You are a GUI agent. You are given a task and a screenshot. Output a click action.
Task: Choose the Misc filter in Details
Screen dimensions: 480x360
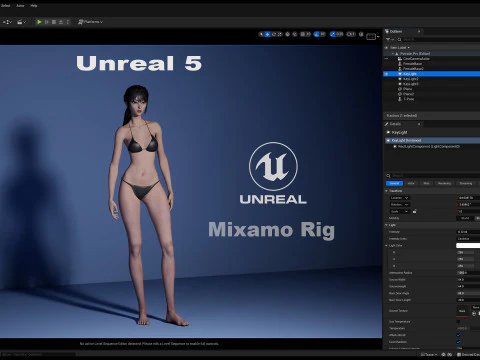pos(426,183)
